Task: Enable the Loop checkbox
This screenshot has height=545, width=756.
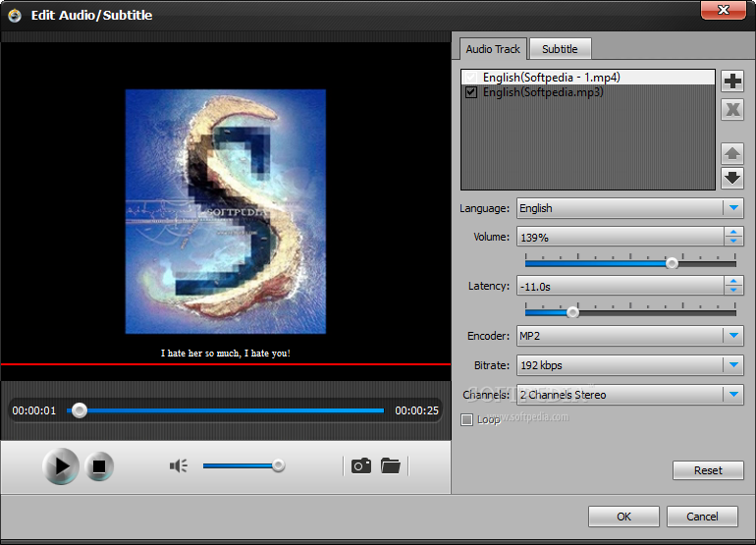Action: [466, 419]
